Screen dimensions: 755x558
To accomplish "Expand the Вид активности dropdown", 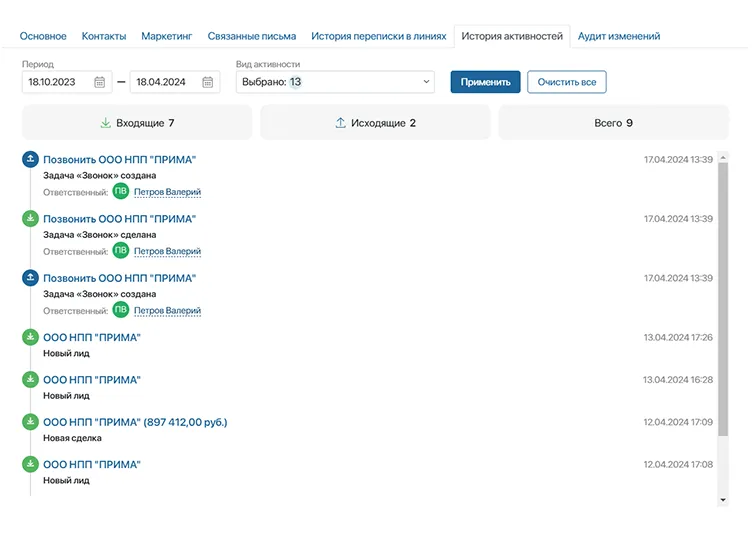I will tap(335, 82).
